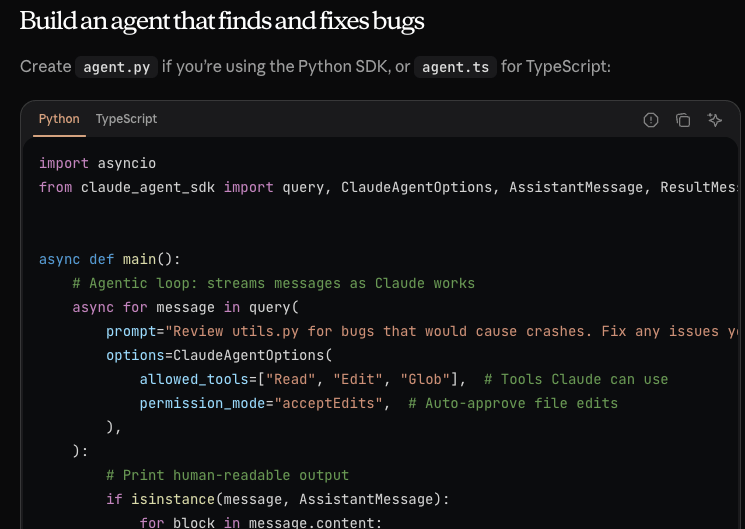Click the "# Tools Claude can use" comment

tap(576, 379)
